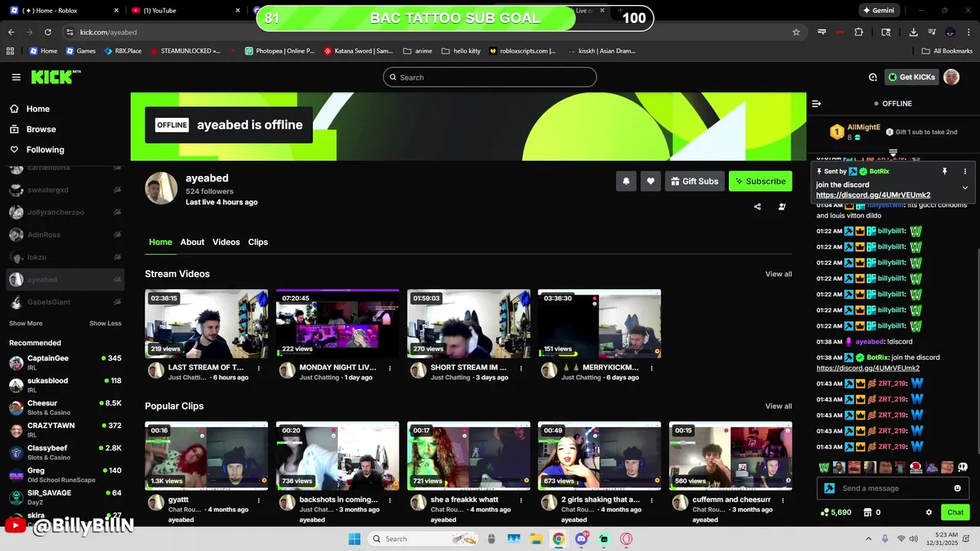View all Popular Clips
The height and width of the screenshot is (551, 980).
pyautogui.click(x=779, y=406)
